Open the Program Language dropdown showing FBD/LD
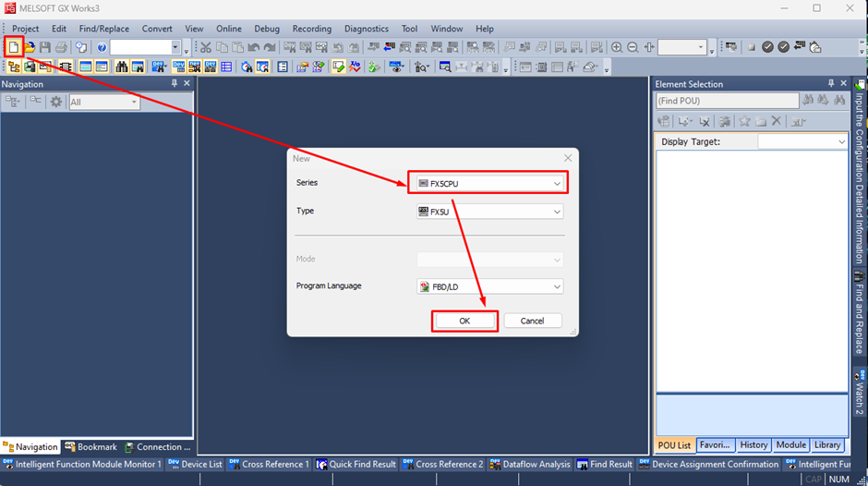The height and width of the screenshot is (486, 868). (x=489, y=286)
